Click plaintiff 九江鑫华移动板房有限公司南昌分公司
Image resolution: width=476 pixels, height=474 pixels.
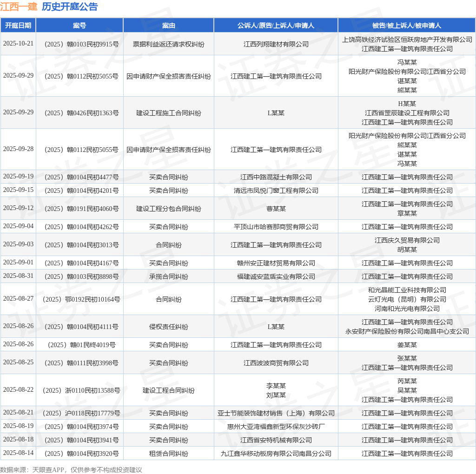point(276,454)
